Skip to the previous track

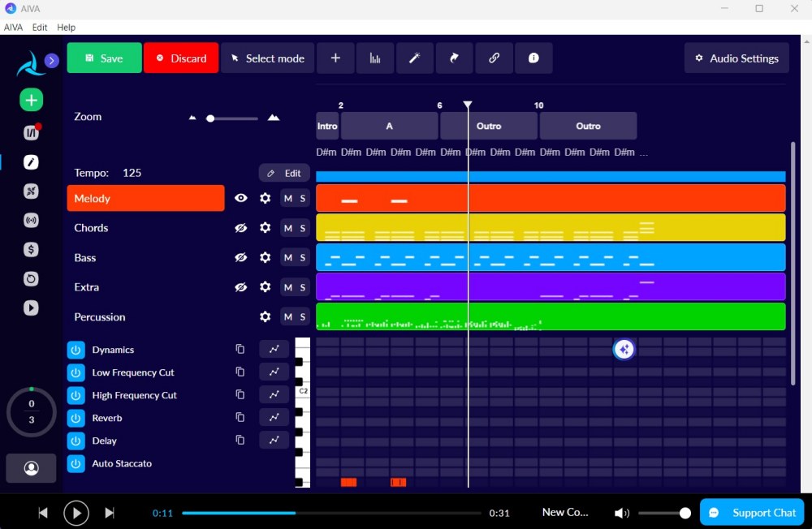tap(43, 513)
